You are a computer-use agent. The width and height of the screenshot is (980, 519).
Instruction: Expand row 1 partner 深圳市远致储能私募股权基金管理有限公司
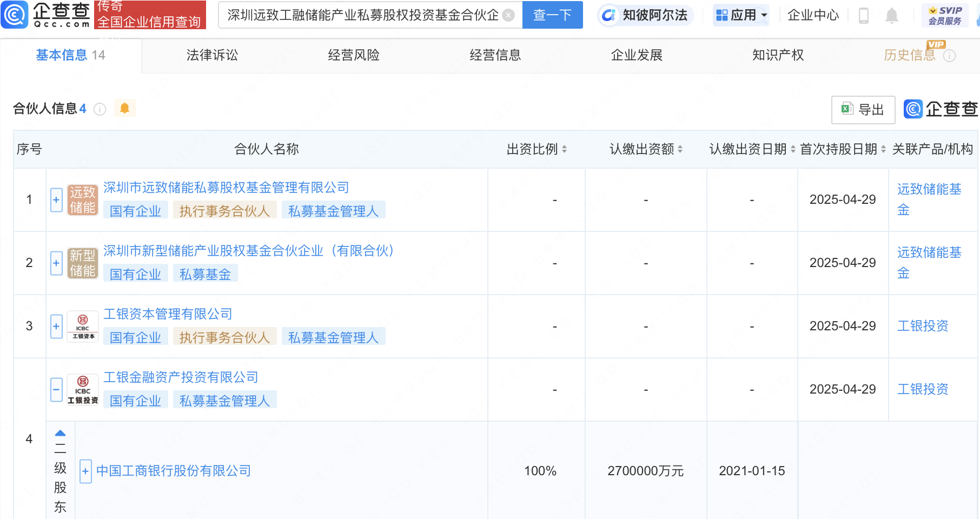click(x=56, y=199)
